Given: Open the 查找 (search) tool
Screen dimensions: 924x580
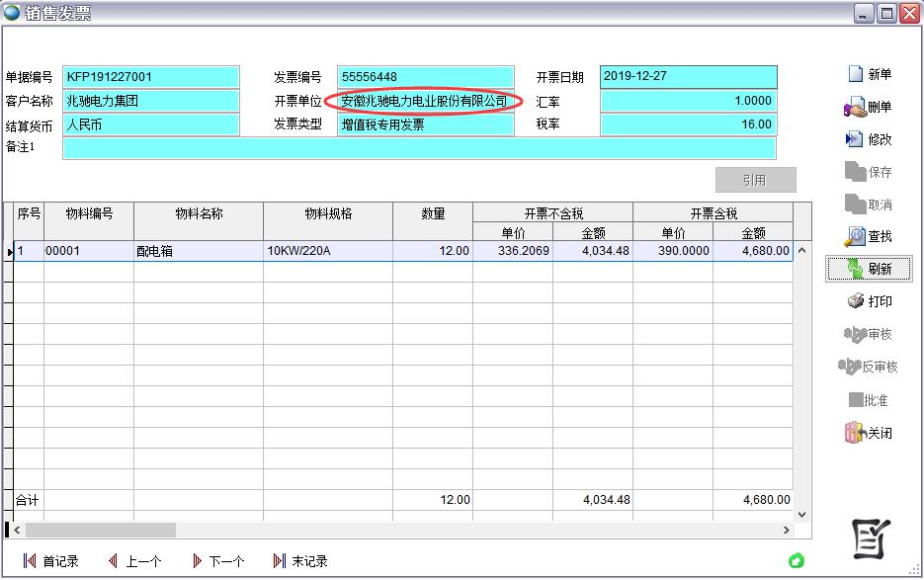Looking at the screenshot, I should [856, 237].
